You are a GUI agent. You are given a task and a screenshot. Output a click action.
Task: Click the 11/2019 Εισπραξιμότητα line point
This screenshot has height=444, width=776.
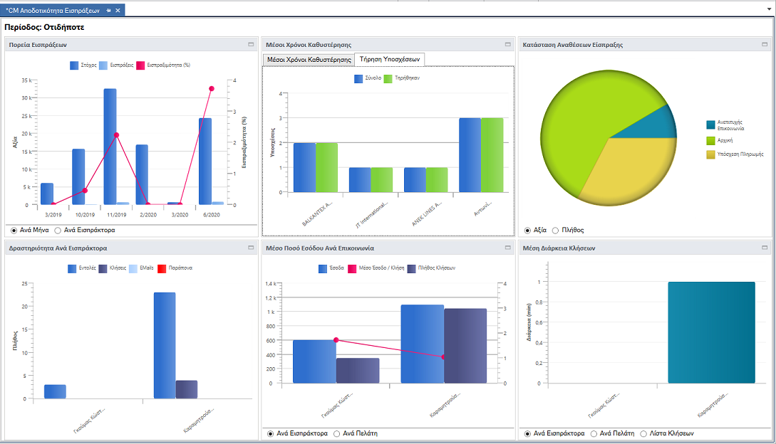pyautogui.click(x=116, y=135)
